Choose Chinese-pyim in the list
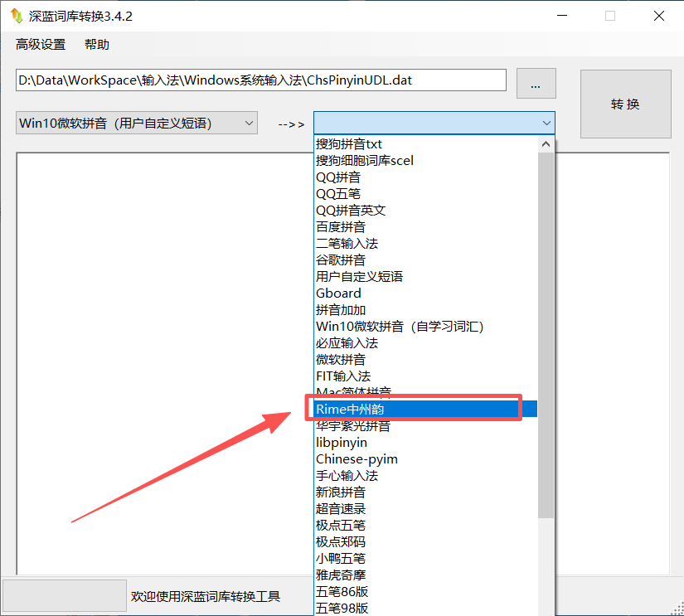 pyautogui.click(x=426, y=459)
